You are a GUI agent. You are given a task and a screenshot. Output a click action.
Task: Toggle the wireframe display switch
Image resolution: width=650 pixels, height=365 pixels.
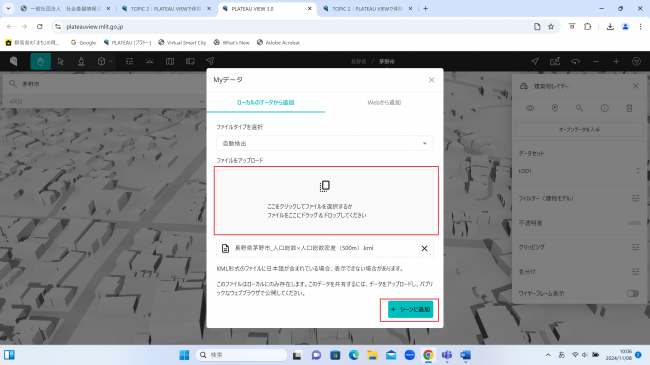coord(633,293)
